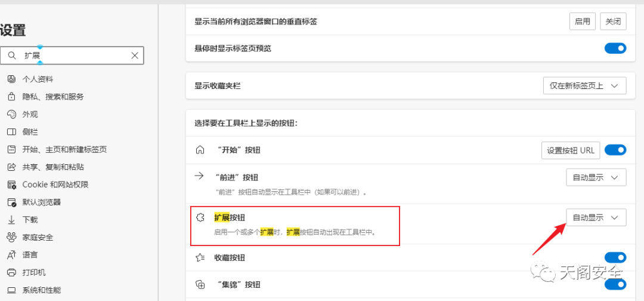644x301 pixels.
Task: Click the 侧栏 sidebar panel icon
Action: coord(11,132)
